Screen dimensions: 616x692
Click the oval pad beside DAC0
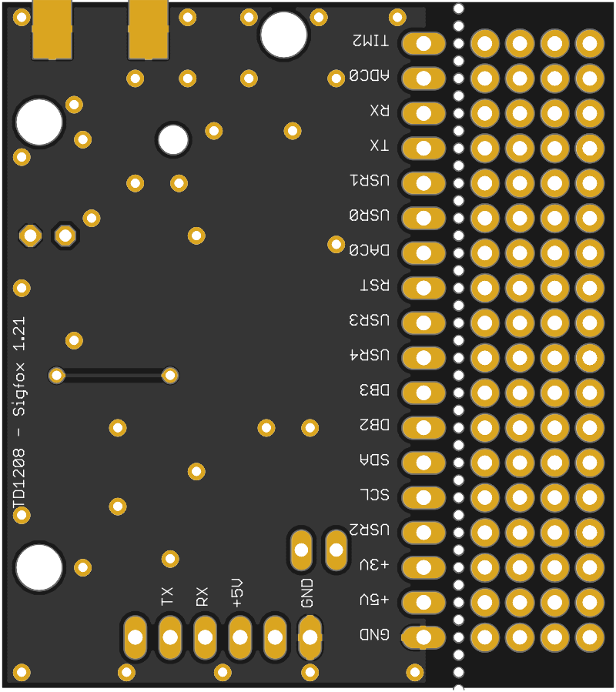click(423, 253)
